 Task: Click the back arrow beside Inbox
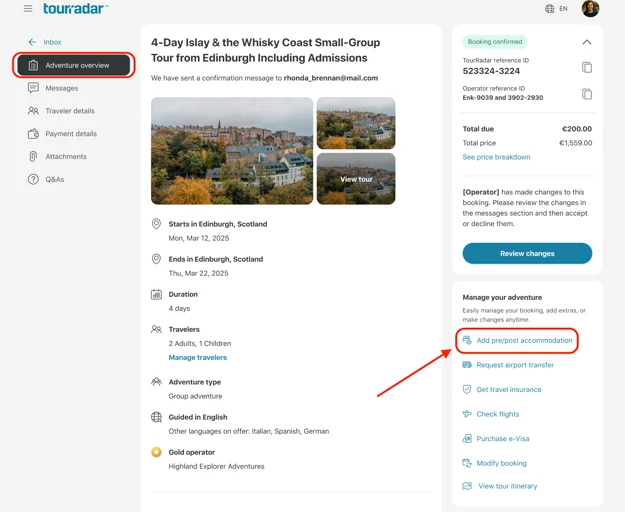click(32, 42)
